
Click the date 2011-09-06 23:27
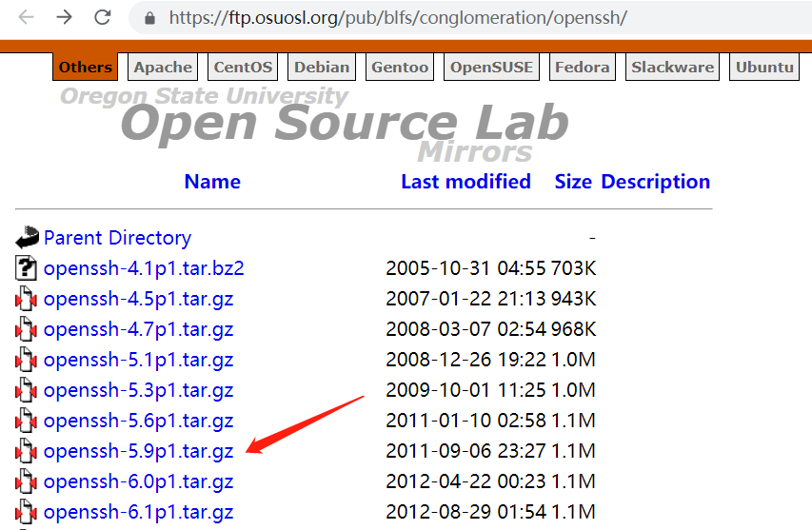click(465, 452)
